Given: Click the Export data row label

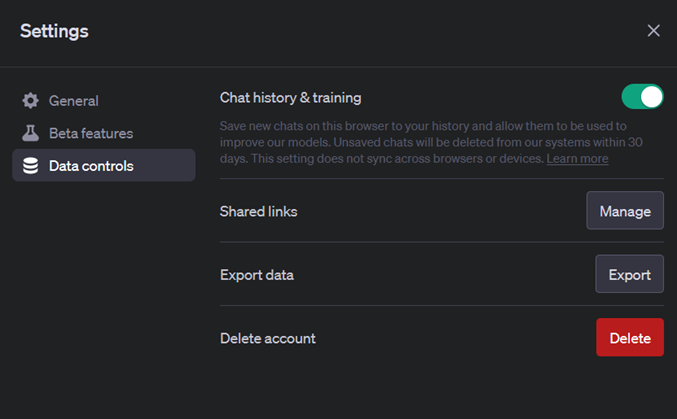Looking at the screenshot, I should click(256, 274).
